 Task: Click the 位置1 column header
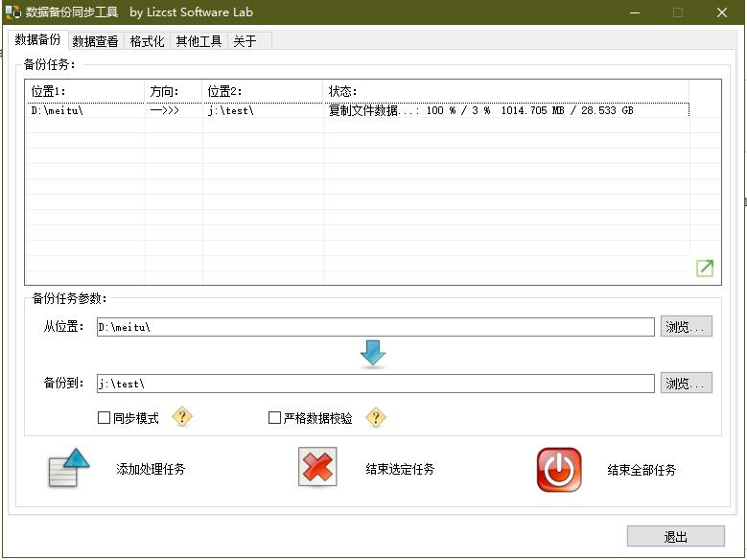coord(85,91)
